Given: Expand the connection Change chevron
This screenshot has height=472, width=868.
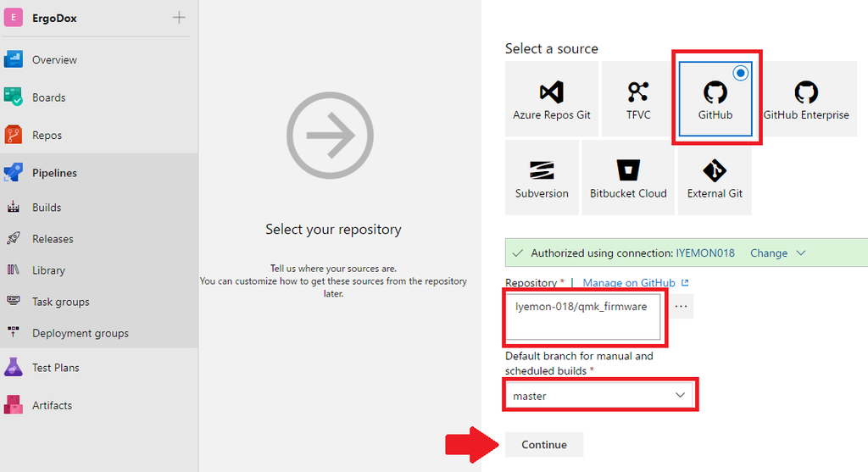Looking at the screenshot, I should [x=800, y=253].
